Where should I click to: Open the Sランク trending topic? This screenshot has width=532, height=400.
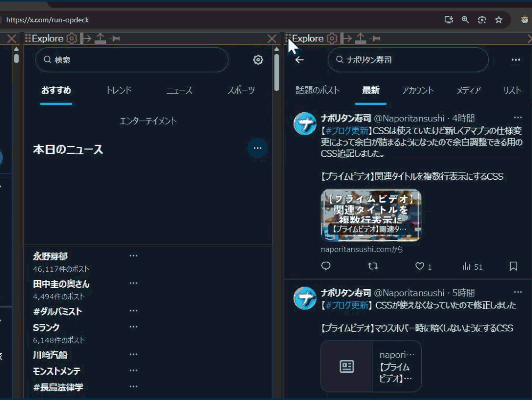point(46,328)
